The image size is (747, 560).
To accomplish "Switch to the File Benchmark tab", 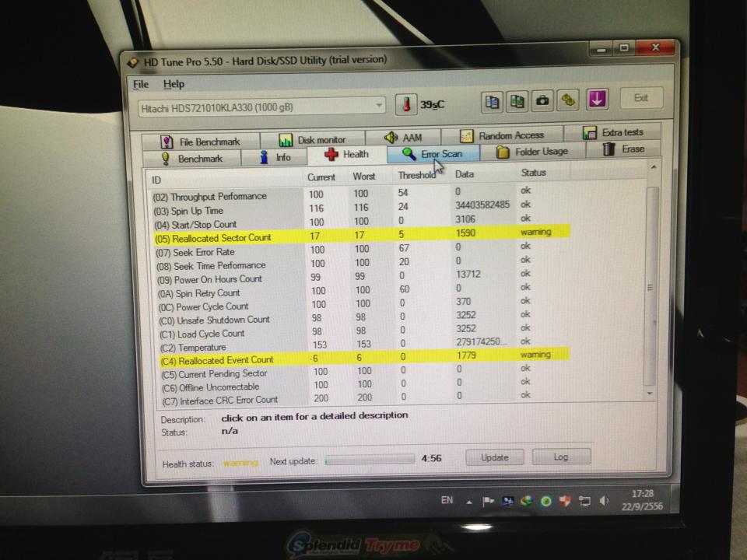I will click(201, 142).
